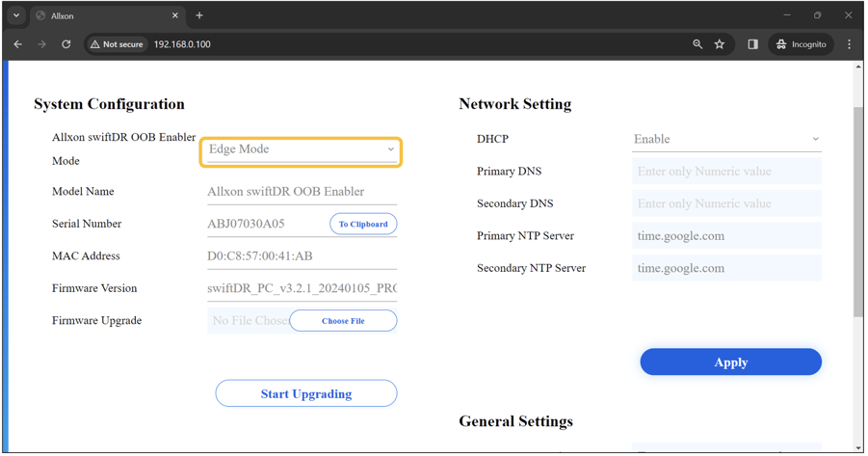Edit the Secondary NTP Server field

tap(726, 268)
